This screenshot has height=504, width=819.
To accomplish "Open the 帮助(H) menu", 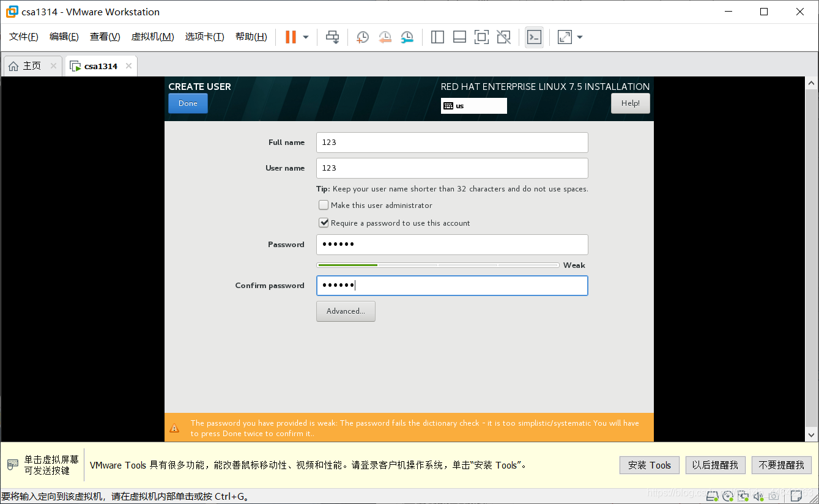I will (x=251, y=37).
